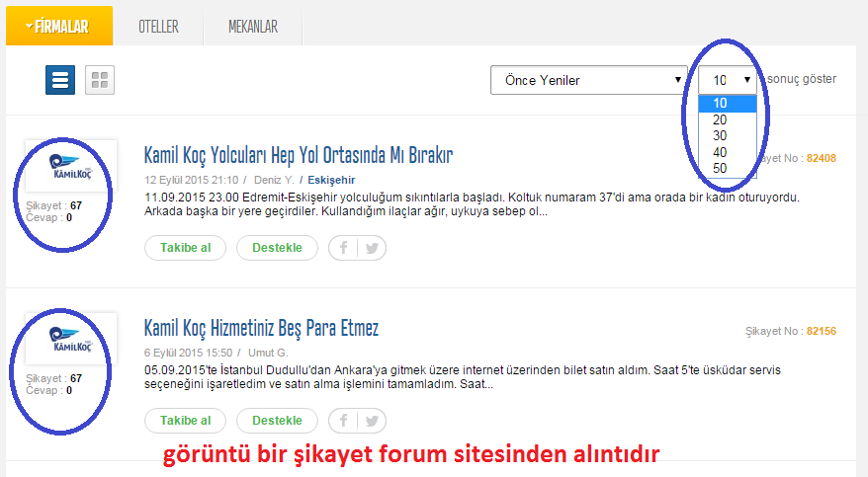Open the Oteller tab

click(x=158, y=26)
